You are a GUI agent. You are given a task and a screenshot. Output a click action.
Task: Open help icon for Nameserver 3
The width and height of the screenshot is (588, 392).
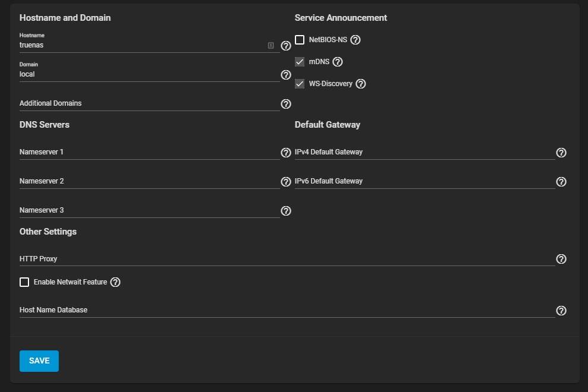[x=286, y=211]
